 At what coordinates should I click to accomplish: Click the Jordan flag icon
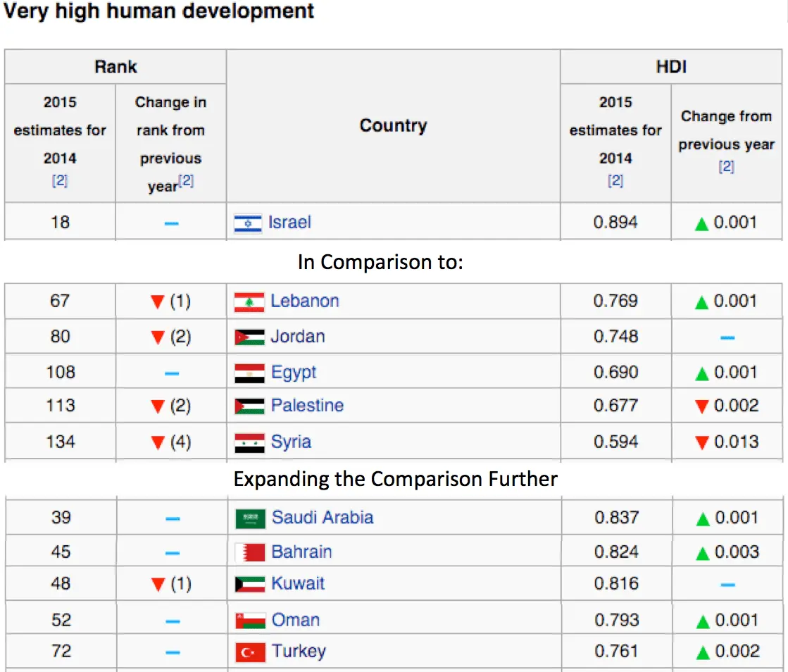click(x=249, y=337)
